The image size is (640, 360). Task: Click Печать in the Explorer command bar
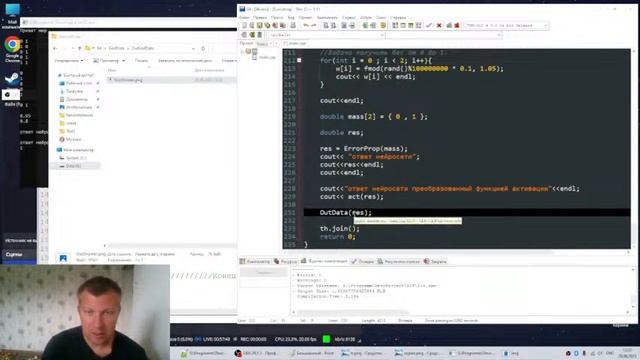[141, 60]
